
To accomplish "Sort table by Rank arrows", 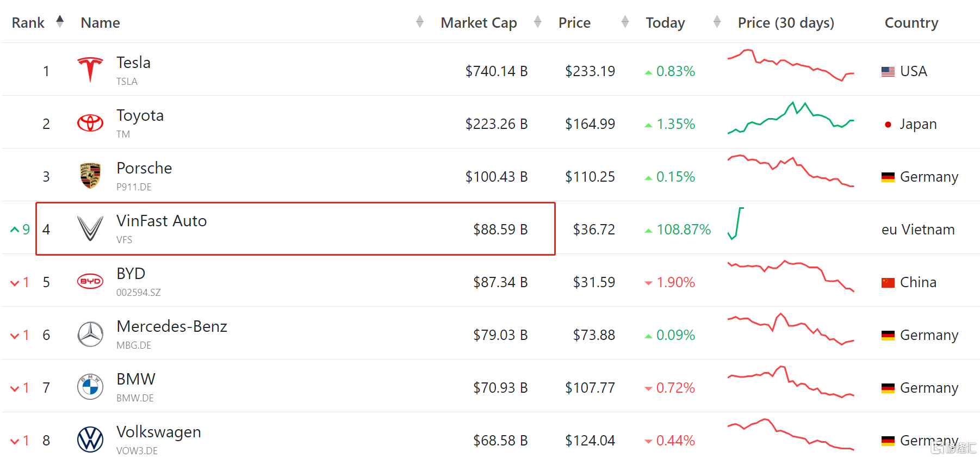I will 60,22.
